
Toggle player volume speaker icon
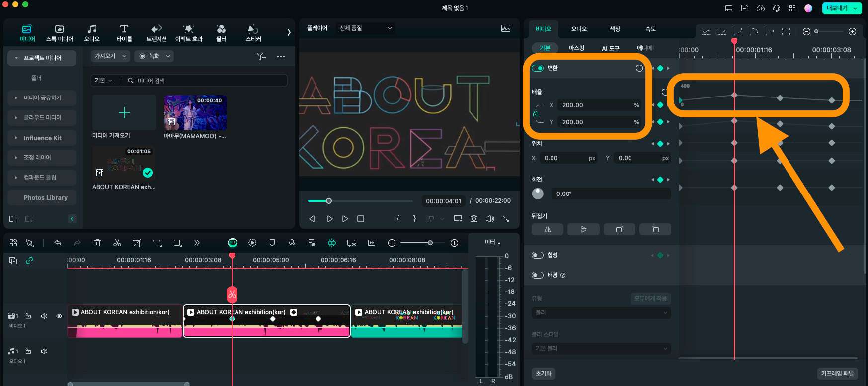click(x=490, y=219)
